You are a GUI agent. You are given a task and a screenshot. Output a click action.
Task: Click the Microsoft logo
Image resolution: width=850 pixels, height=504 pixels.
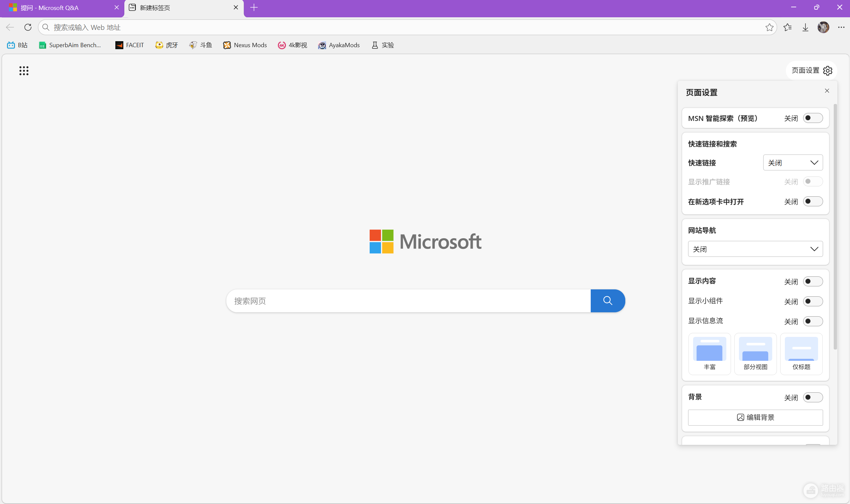click(x=425, y=242)
